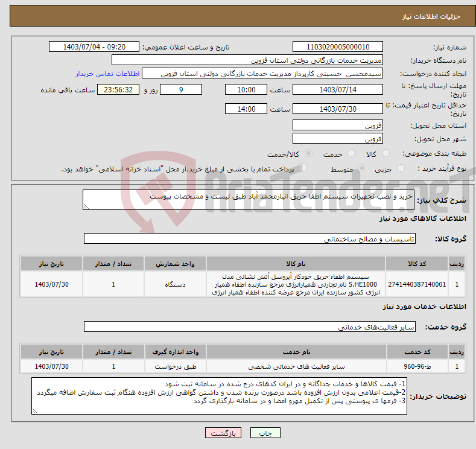Click the request creator name field
The width and height of the screenshot is (476, 449).
(x=262, y=74)
